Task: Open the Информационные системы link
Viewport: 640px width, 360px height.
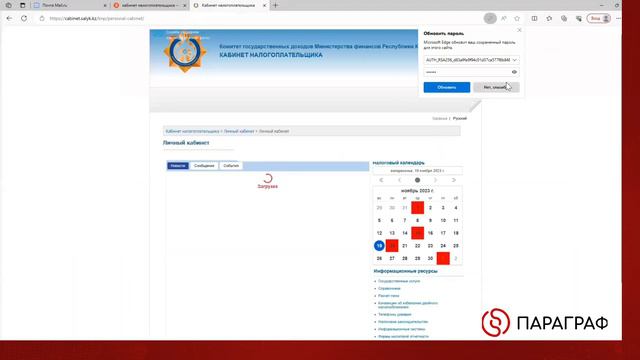Action: (x=402, y=329)
